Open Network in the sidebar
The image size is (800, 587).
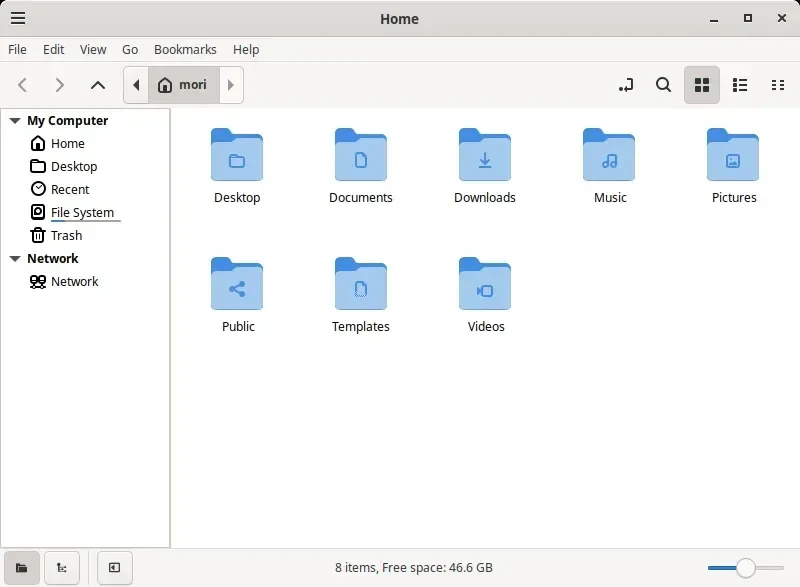coord(74,282)
